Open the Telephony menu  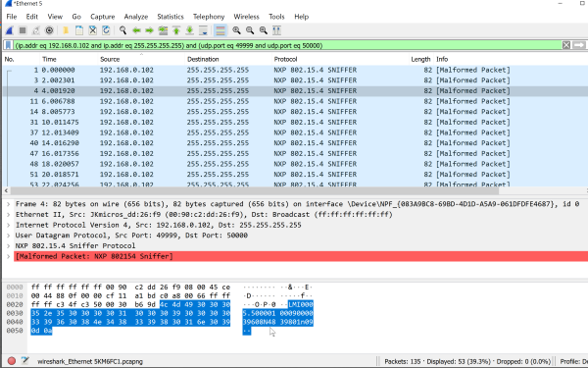tap(209, 17)
